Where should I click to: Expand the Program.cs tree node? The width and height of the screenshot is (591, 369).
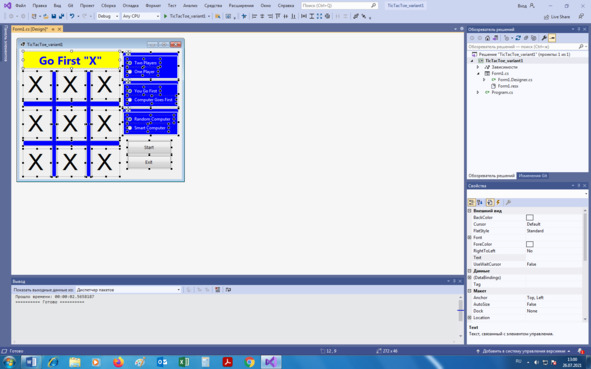[x=478, y=92]
